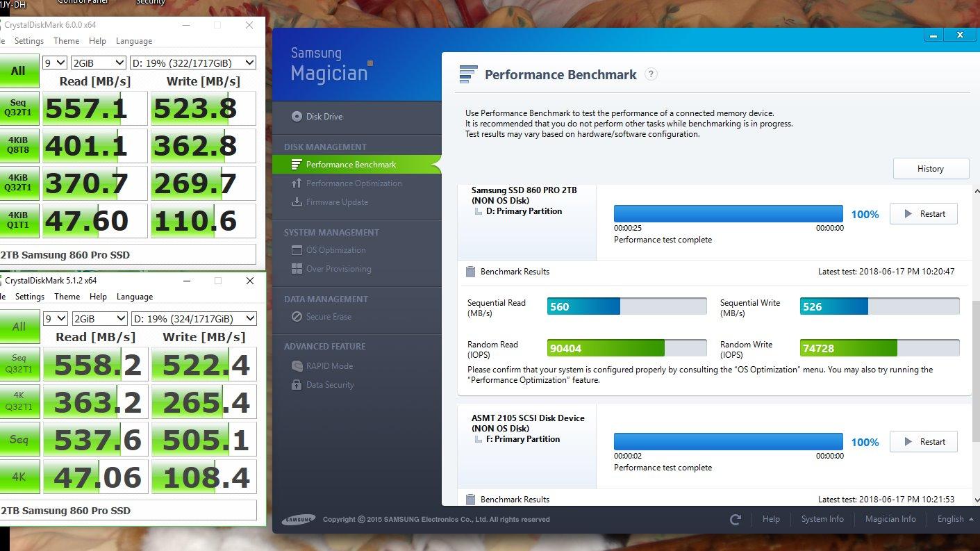Screen dimensions: 980x551
Task: Click the 47.06 read value
Action: pos(96,477)
